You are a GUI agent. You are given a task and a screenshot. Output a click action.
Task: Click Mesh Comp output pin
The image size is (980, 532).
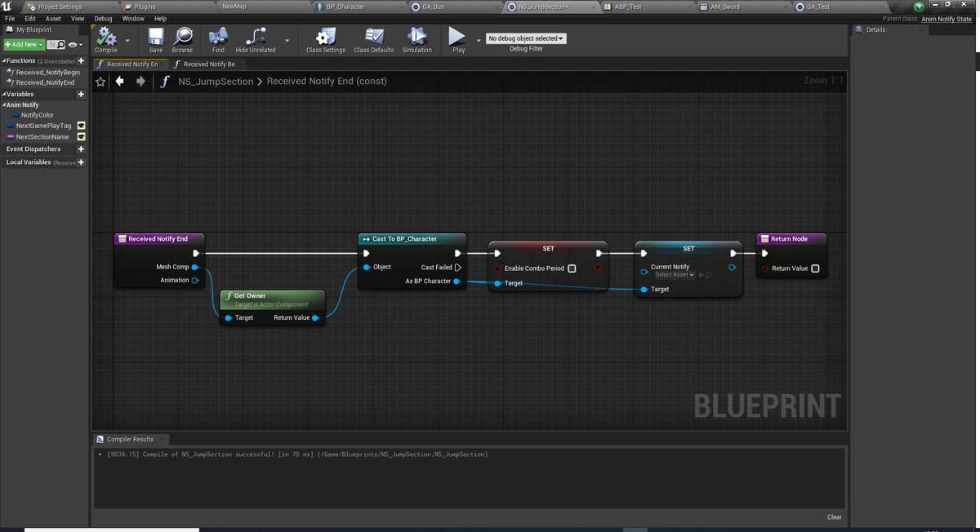click(195, 267)
